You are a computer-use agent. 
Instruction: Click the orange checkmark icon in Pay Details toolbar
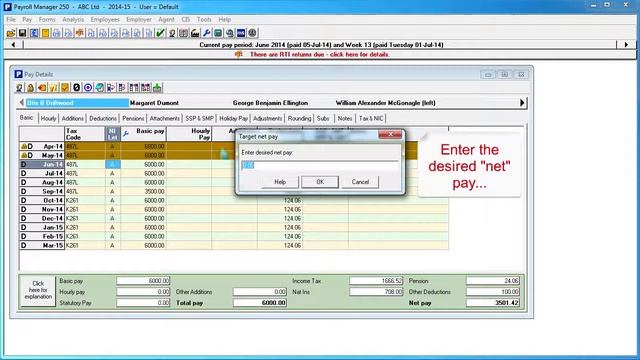pos(65,87)
